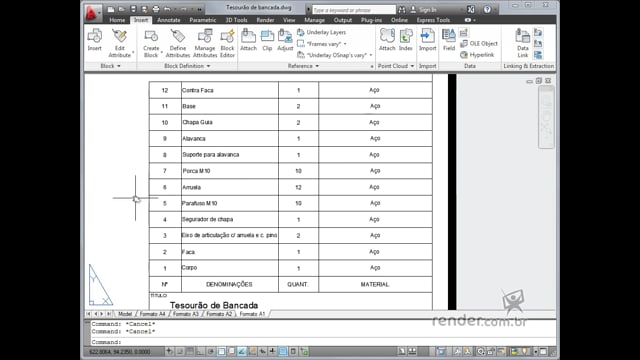Click the Insert block tool icon
Screen dimensions: 640x360
(95, 40)
